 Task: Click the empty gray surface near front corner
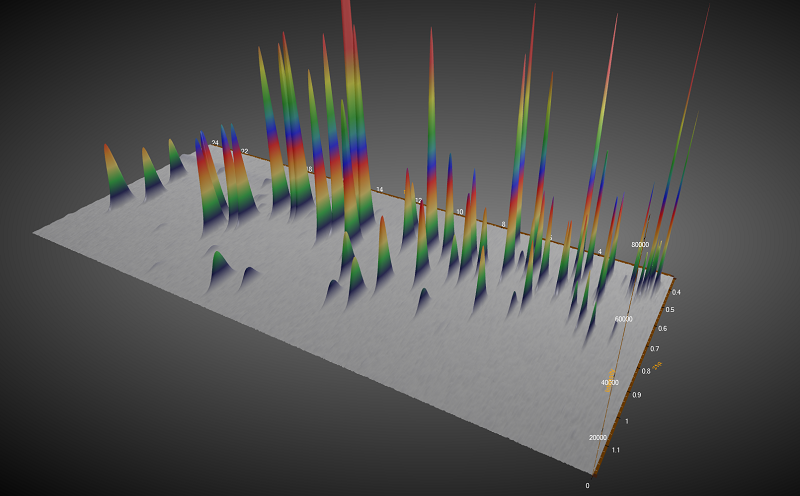tap(500, 400)
